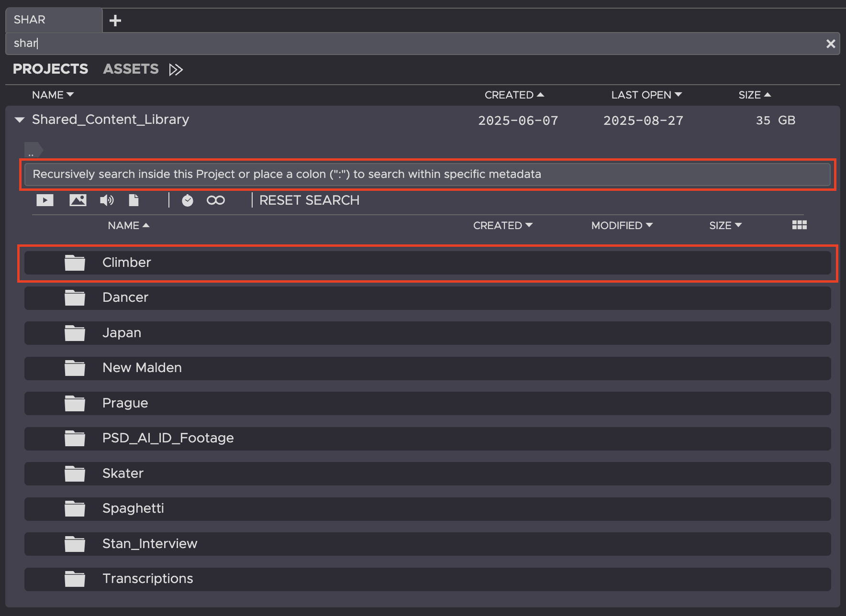Image resolution: width=846 pixels, height=616 pixels.
Task: Filter results by audio files icon
Action: click(107, 200)
